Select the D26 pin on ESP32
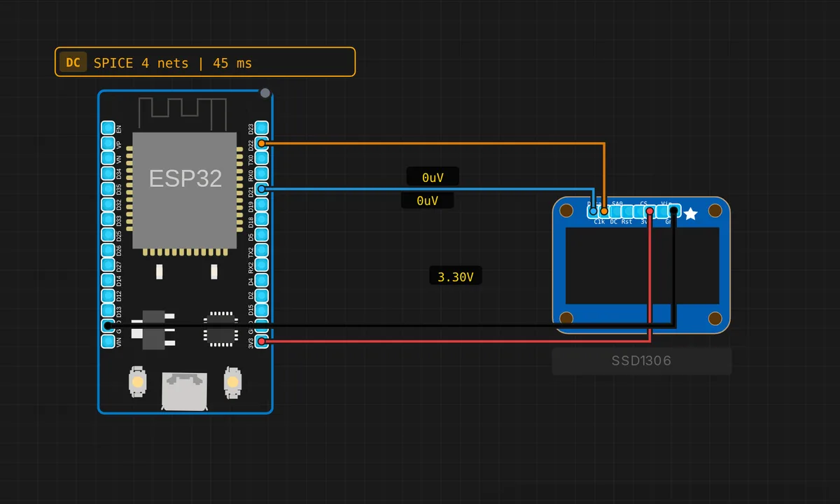 tap(108, 250)
